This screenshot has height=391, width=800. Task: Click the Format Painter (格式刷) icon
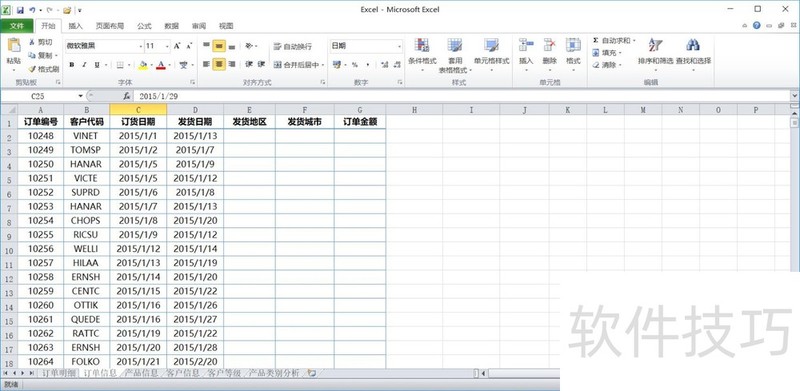coord(32,68)
